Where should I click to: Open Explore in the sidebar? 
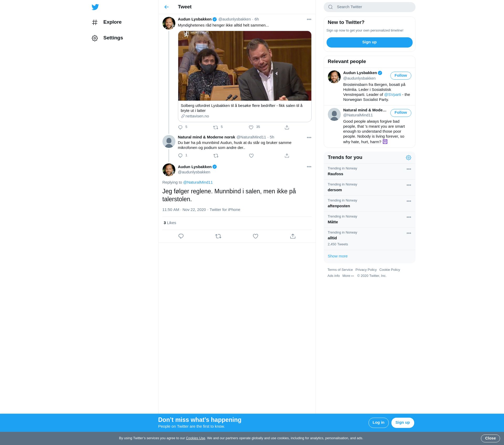112,22
